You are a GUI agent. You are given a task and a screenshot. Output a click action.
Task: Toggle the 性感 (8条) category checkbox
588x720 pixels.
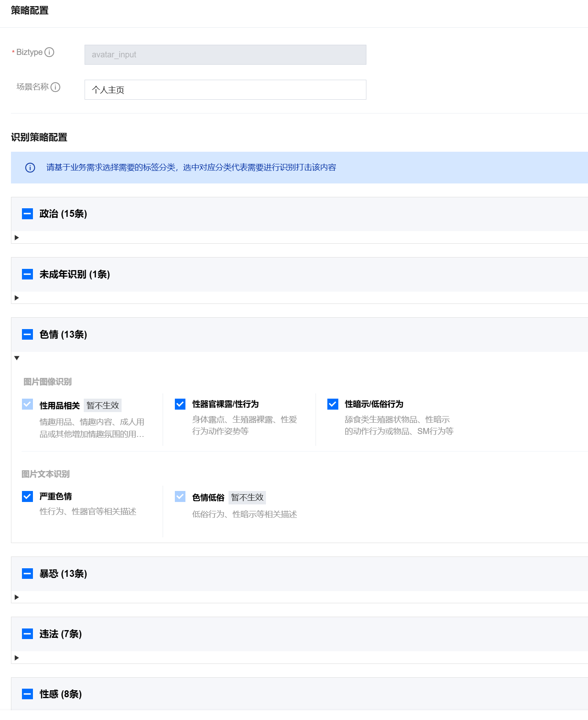tap(27, 694)
